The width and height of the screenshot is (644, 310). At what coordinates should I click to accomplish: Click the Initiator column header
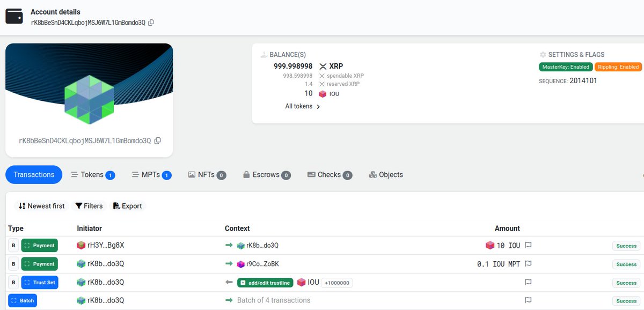(x=89, y=228)
